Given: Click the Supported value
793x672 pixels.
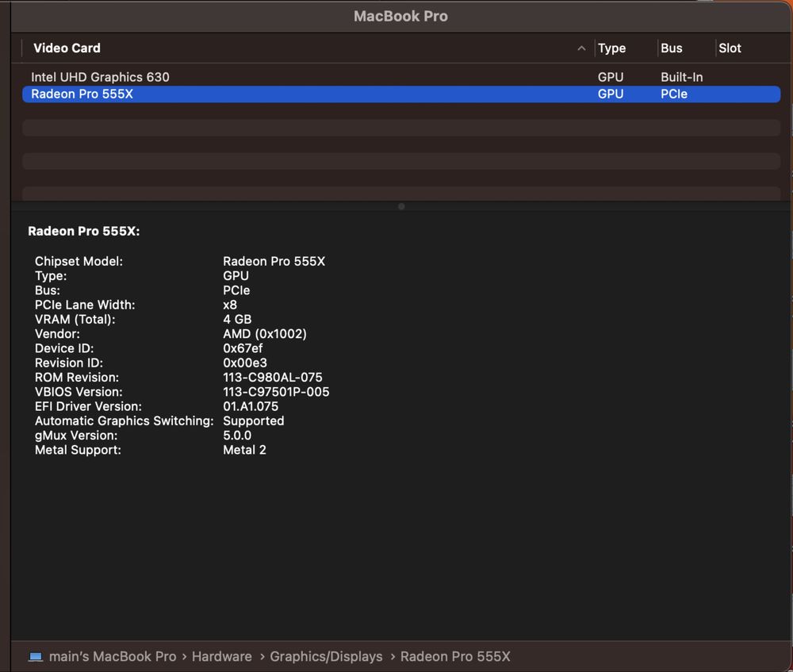Looking at the screenshot, I should tap(254, 421).
